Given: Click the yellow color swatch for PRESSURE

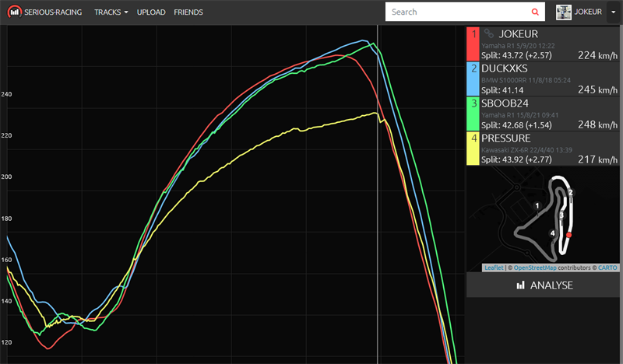Looking at the screenshot, I should pos(473,149).
